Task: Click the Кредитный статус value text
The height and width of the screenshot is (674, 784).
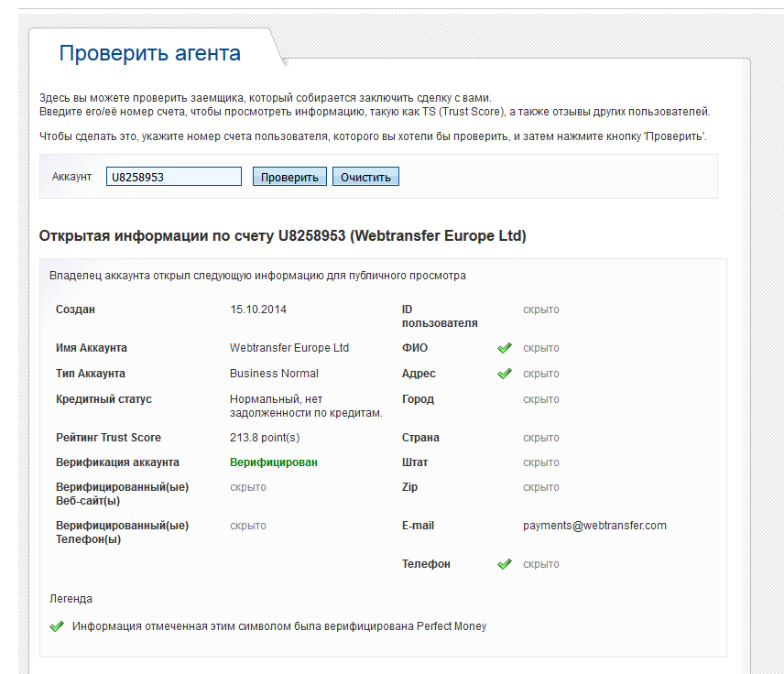Action: (x=305, y=406)
